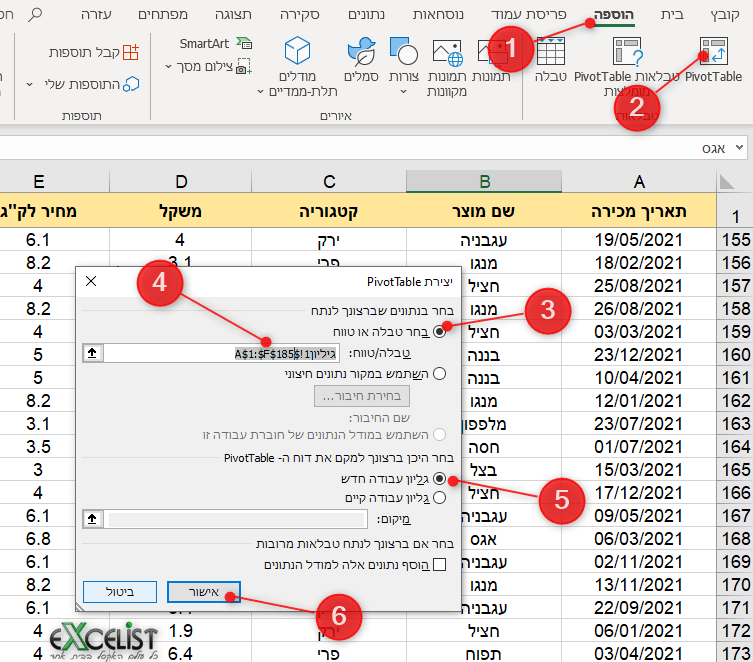Select column C header
Screen dimensions: 753x662
click(x=329, y=181)
